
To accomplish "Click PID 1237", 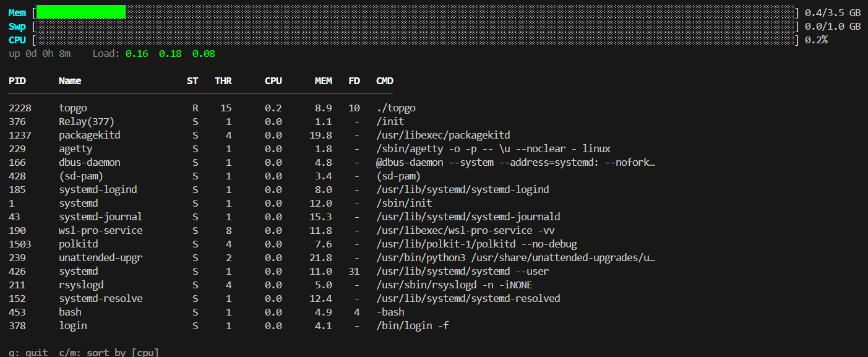I will [20, 135].
